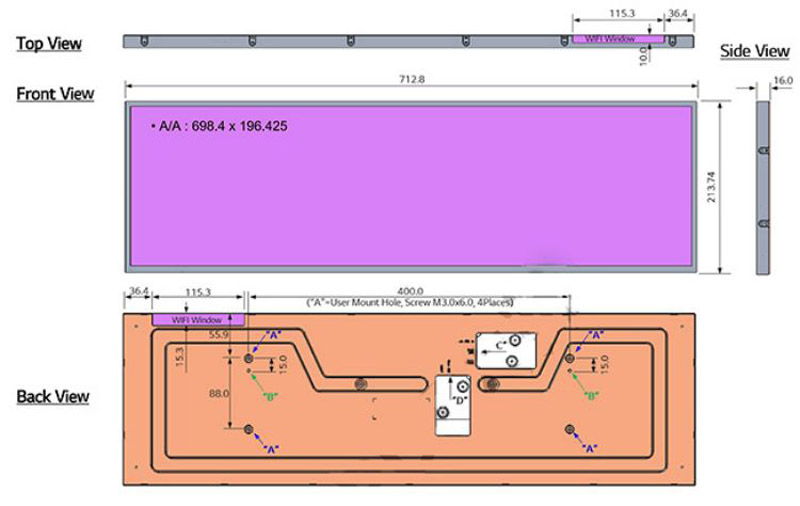Click the 712.8 overall width dimension

(x=411, y=80)
